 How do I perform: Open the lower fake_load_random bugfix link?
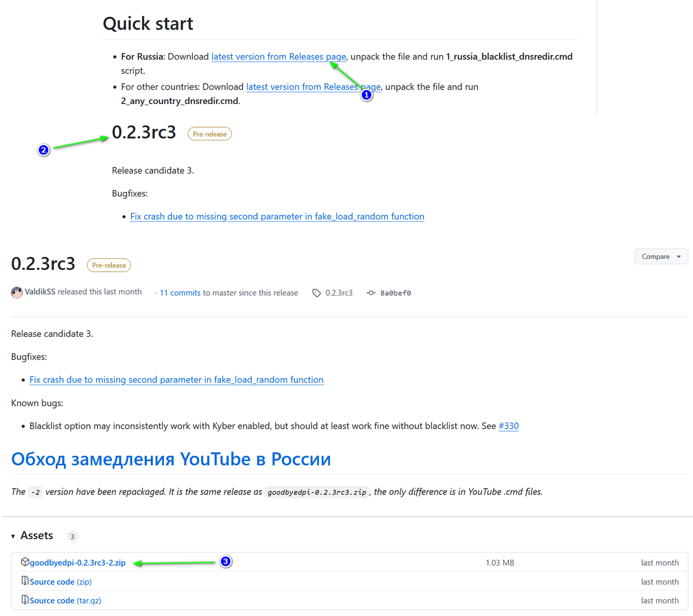[x=176, y=380]
